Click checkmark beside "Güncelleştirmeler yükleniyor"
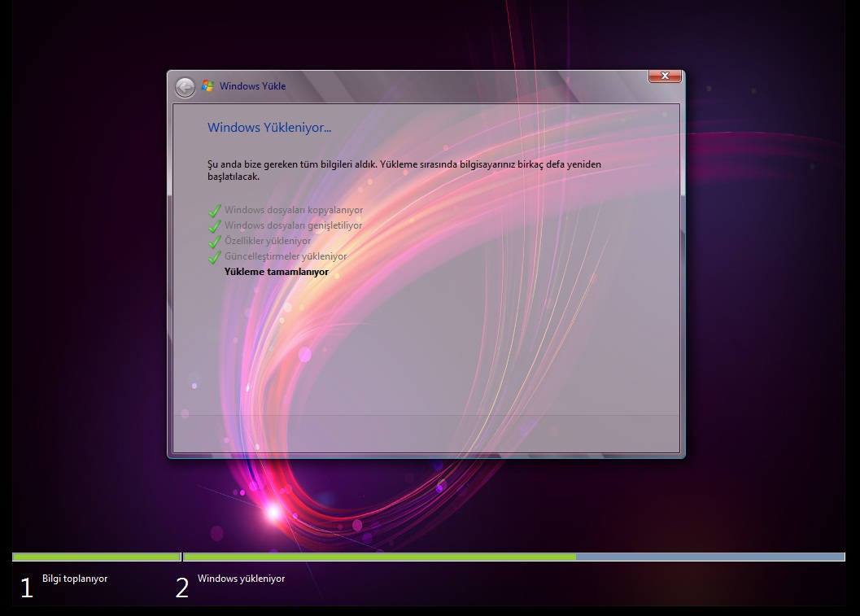Image resolution: width=860 pixels, height=616 pixels. point(215,257)
